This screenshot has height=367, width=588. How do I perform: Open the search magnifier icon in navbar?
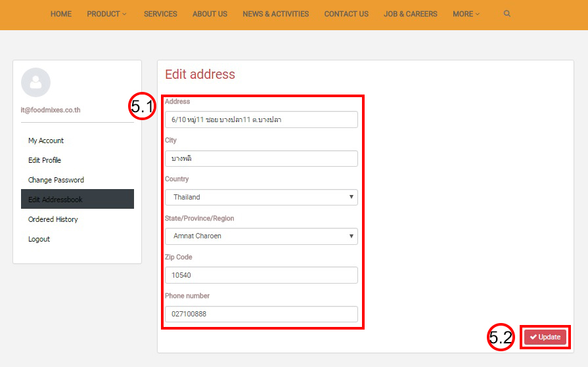click(507, 14)
